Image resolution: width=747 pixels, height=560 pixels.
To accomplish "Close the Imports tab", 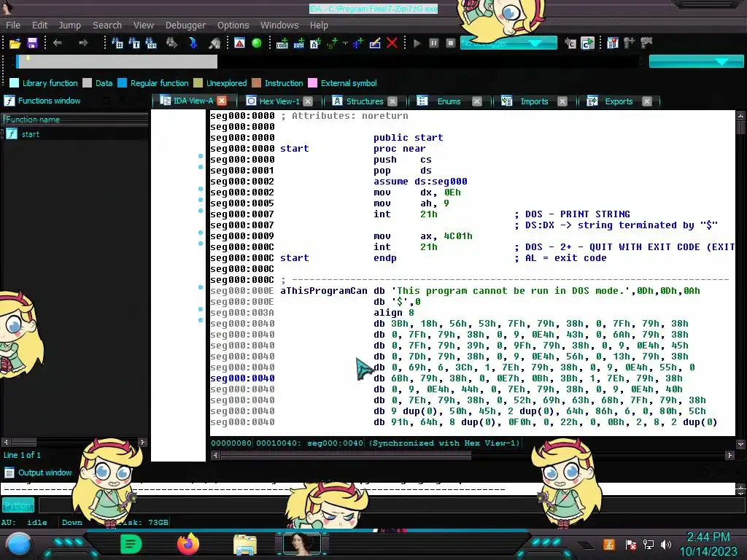I will [x=562, y=101].
